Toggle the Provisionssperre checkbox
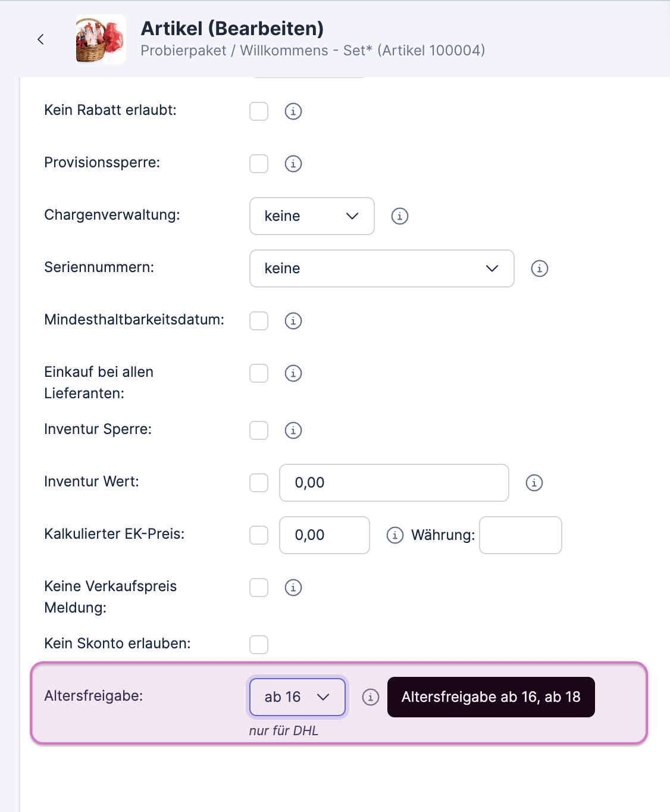The width and height of the screenshot is (670, 812). [259, 164]
